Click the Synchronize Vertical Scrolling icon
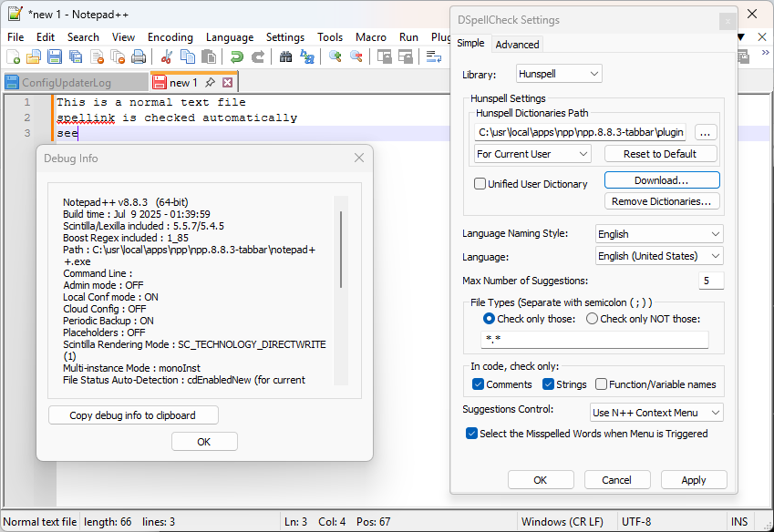The image size is (774, 532). click(384, 57)
